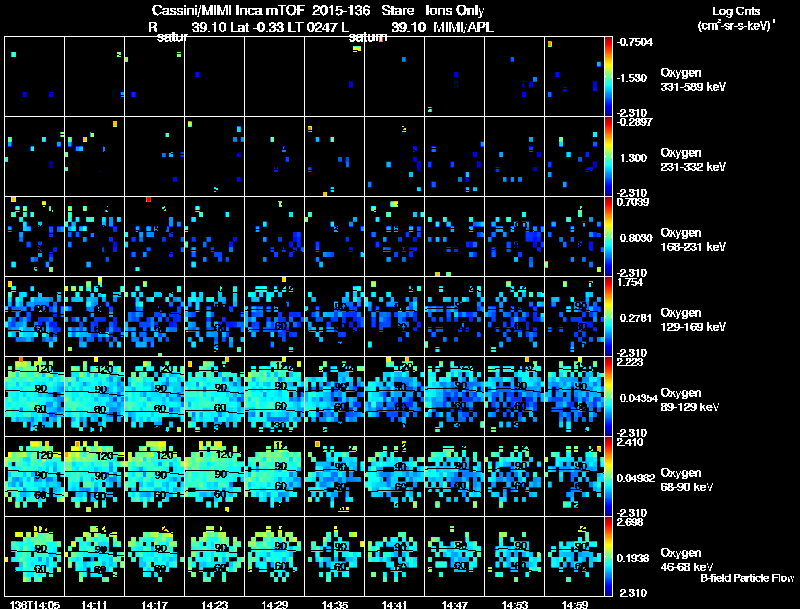
Task: Click the Oxygen 46-68 keV color bar
Action: click(x=609, y=556)
